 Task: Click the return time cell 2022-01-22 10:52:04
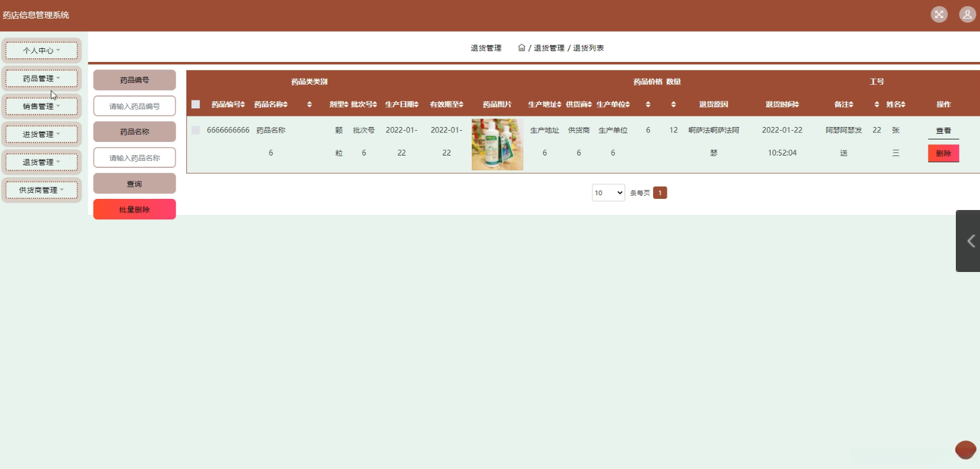click(x=782, y=141)
